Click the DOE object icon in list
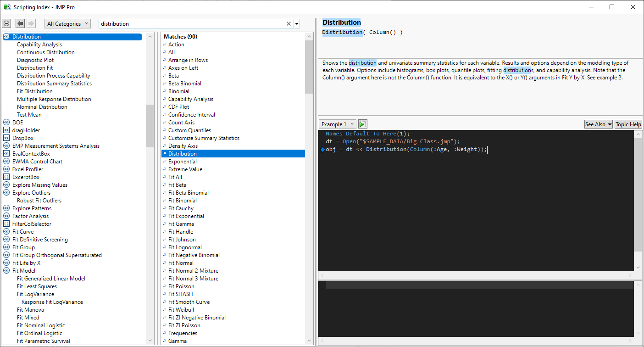Image resolution: width=644 pixels, height=347 pixels. click(6, 123)
